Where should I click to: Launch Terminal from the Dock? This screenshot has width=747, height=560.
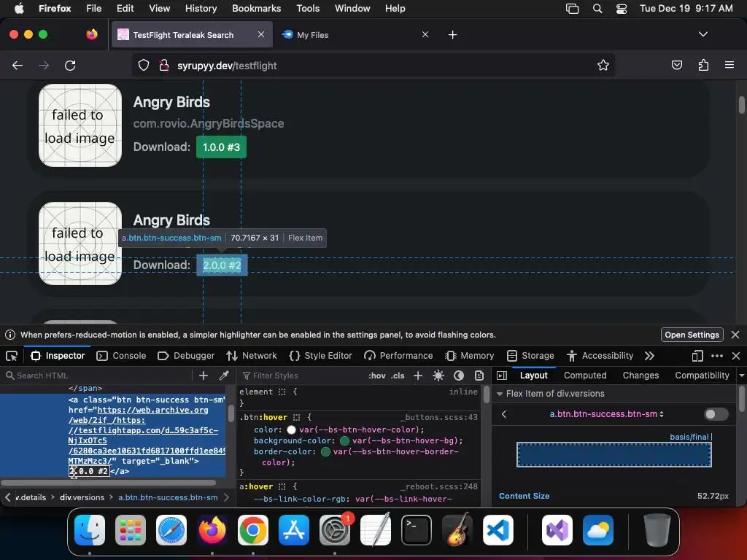(x=417, y=530)
